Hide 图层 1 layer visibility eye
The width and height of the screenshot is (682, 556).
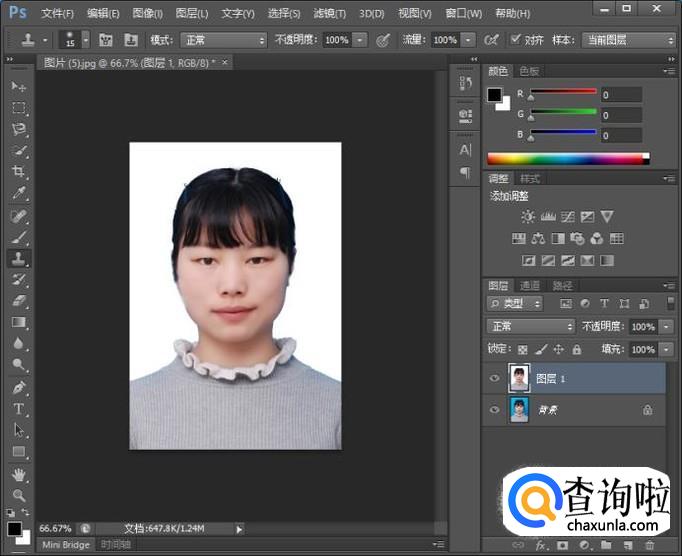coord(493,378)
